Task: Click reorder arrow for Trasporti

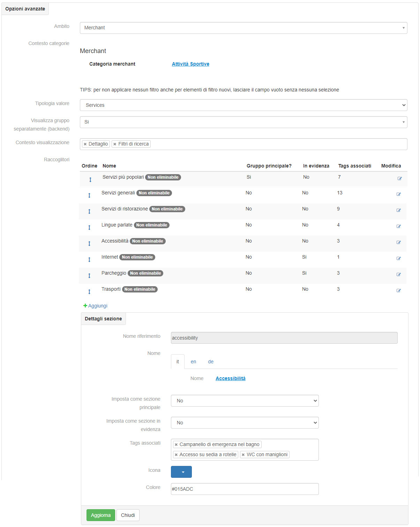Action: click(89, 292)
